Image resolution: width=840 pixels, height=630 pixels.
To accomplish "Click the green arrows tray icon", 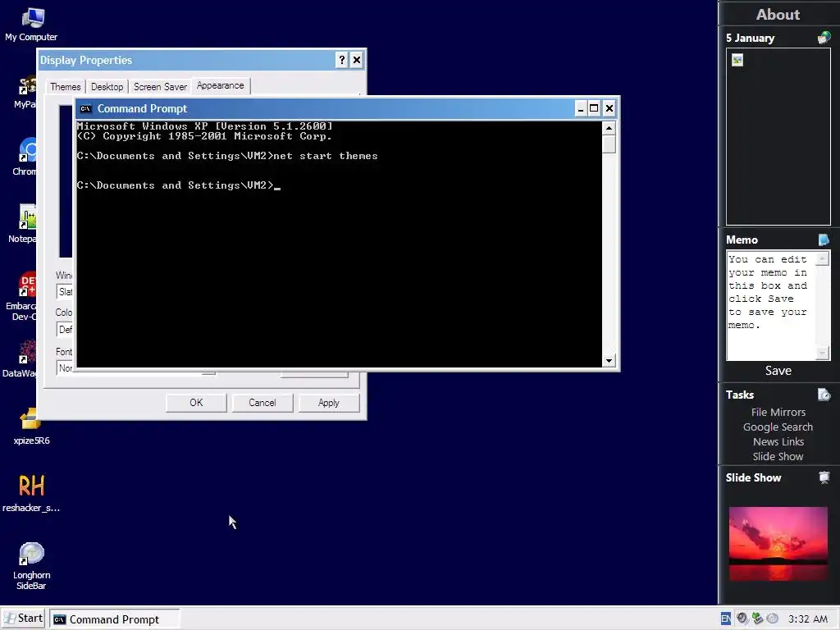I will [757, 619].
